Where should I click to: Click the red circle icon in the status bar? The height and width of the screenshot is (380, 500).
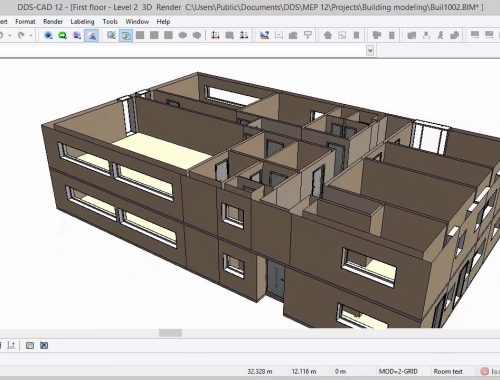point(484,371)
